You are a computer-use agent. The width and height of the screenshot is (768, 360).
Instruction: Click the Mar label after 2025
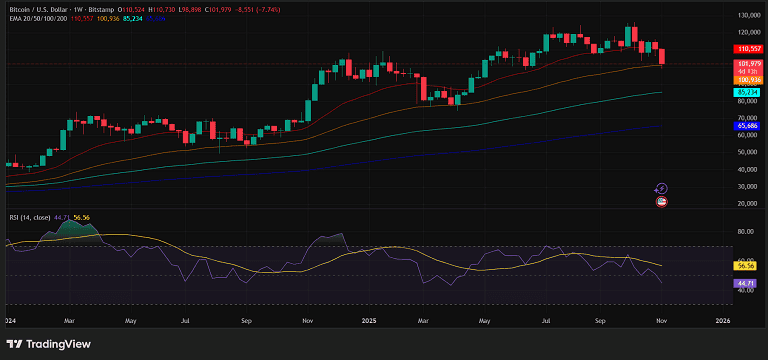click(x=423, y=321)
